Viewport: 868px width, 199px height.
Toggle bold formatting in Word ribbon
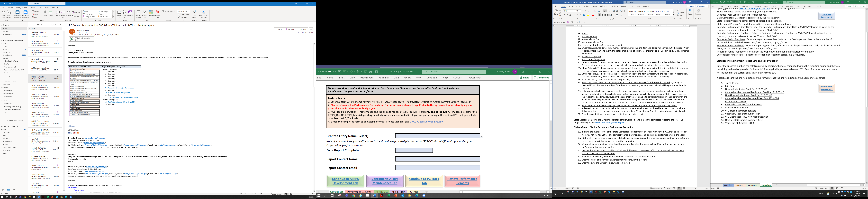(x=564, y=15)
